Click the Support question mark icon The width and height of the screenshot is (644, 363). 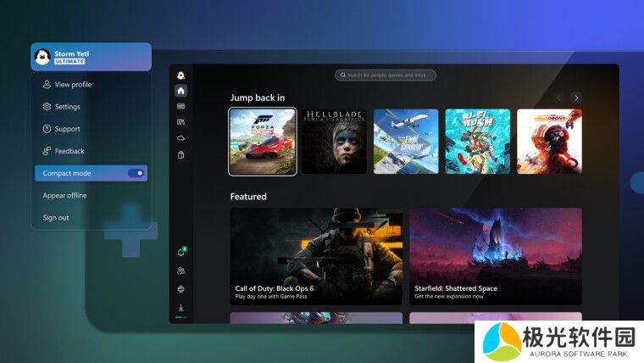[47, 129]
